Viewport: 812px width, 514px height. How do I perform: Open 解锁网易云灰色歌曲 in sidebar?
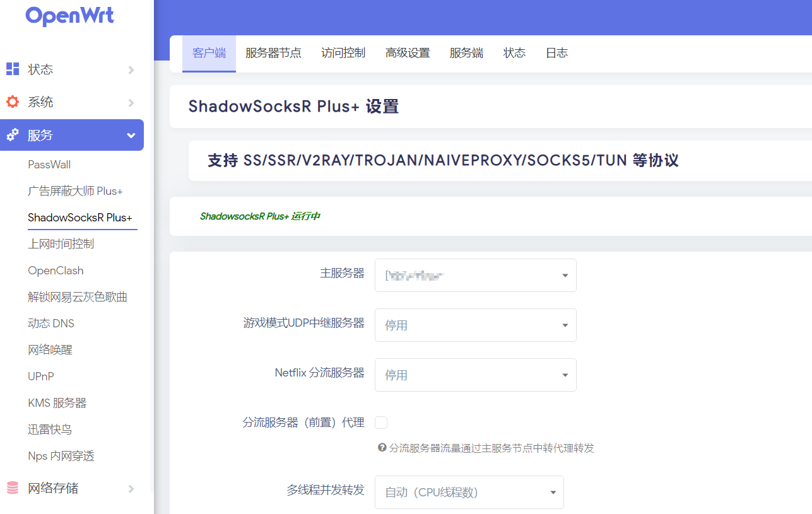click(78, 297)
